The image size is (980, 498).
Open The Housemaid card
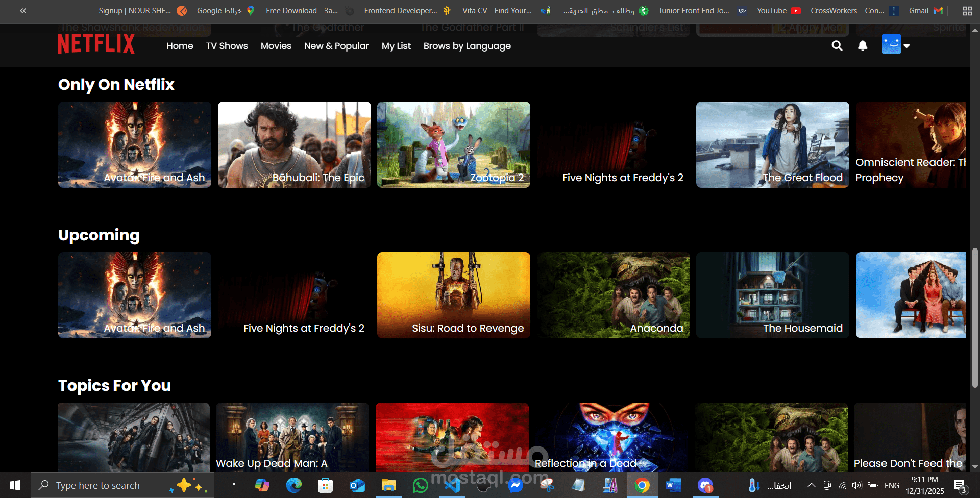[773, 295]
